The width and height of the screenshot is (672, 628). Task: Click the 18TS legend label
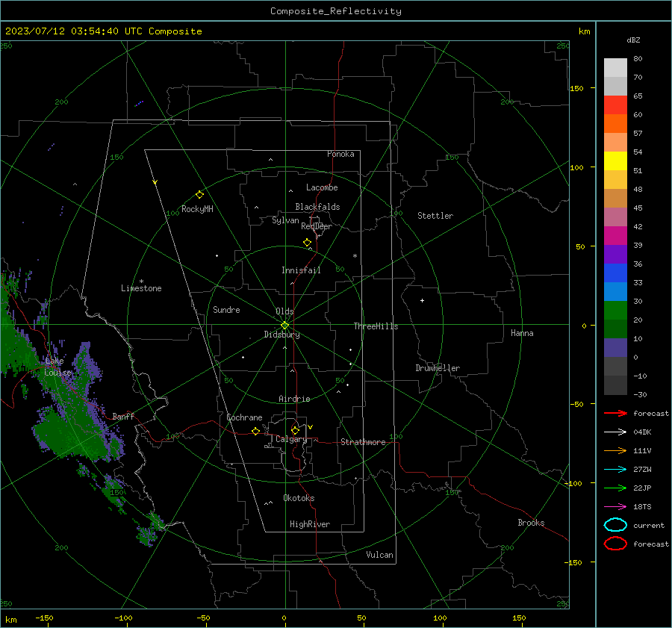(642, 507)
